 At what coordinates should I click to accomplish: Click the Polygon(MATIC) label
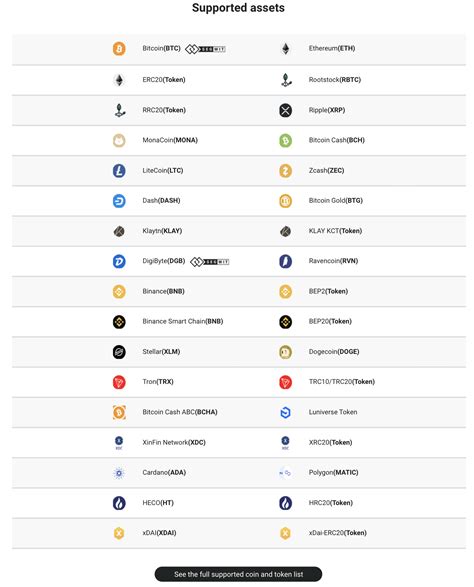click(x=333, y=472)
